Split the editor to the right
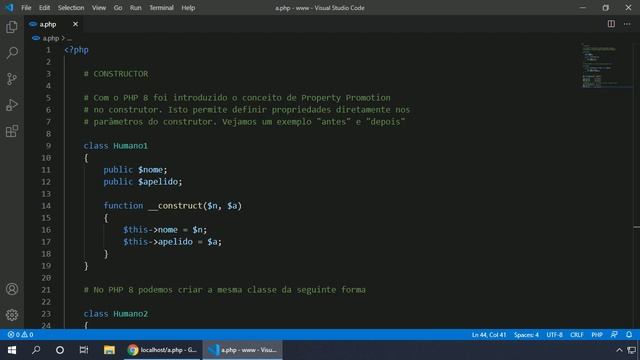640x360 pixels. pyautogui.click(x=611, y=24)
